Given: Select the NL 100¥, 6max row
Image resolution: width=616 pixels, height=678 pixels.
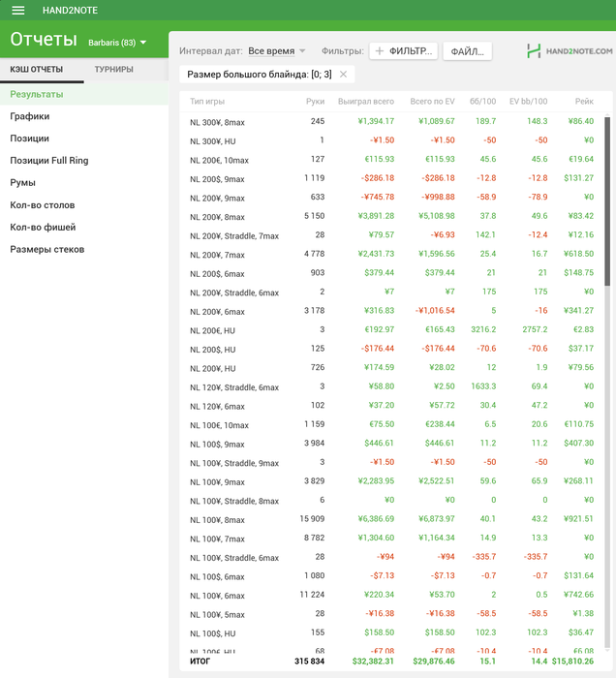Looking at the screenshot, I should (391, 595).
